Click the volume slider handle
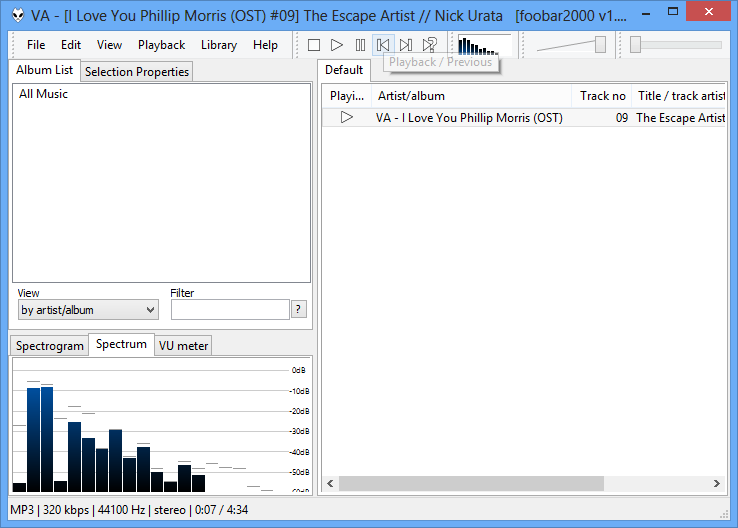Image resolution: width=738 pixels, height=528 pixels. click(600, 45)
